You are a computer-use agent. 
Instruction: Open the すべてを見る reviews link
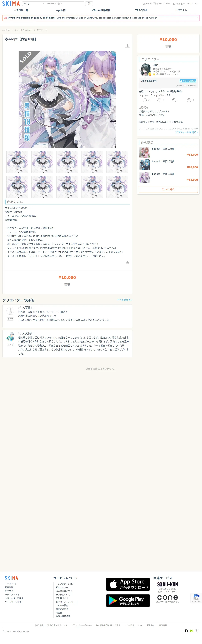click(125, 300)
